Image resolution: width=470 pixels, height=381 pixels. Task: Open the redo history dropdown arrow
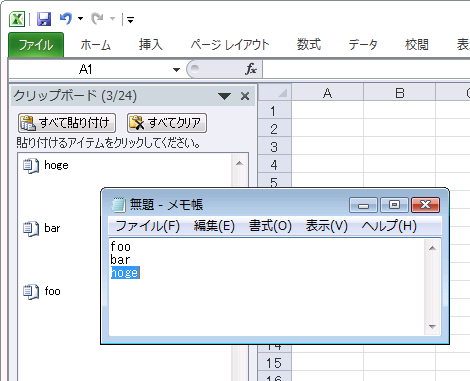112,19
